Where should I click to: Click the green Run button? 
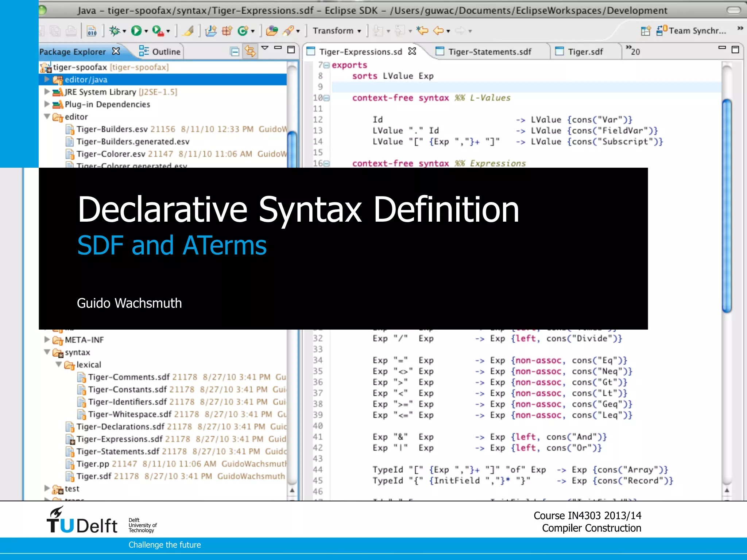tap(136, 31)
